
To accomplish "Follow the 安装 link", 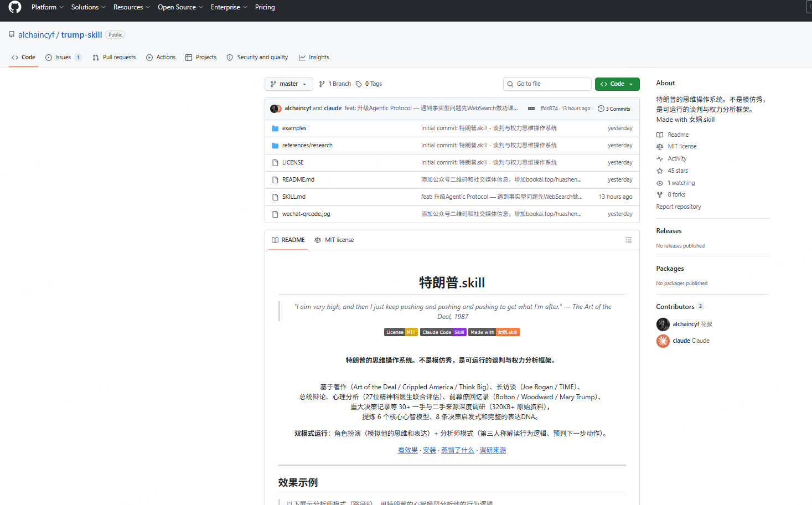I will [430, 450].
